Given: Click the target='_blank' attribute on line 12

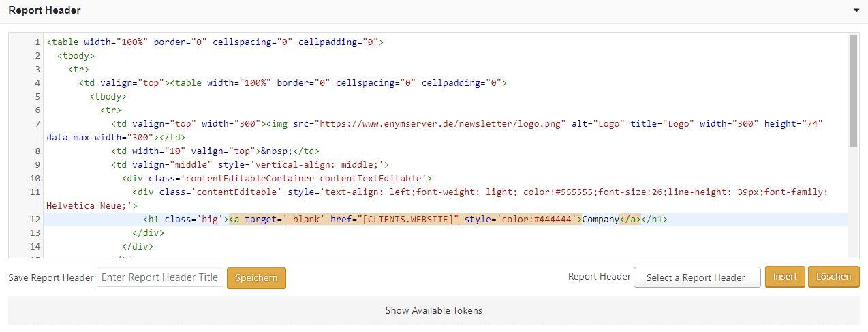Looking at the screenshot, I should tap(285, 220).
